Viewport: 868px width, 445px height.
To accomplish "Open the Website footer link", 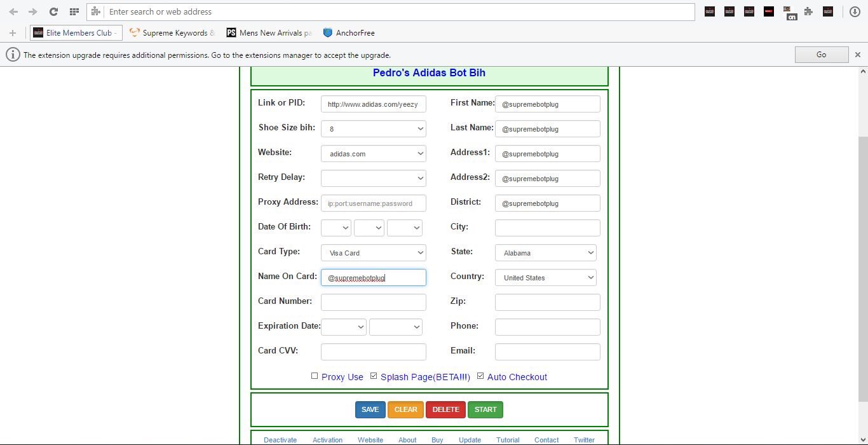I will click(x=370, y=440).
